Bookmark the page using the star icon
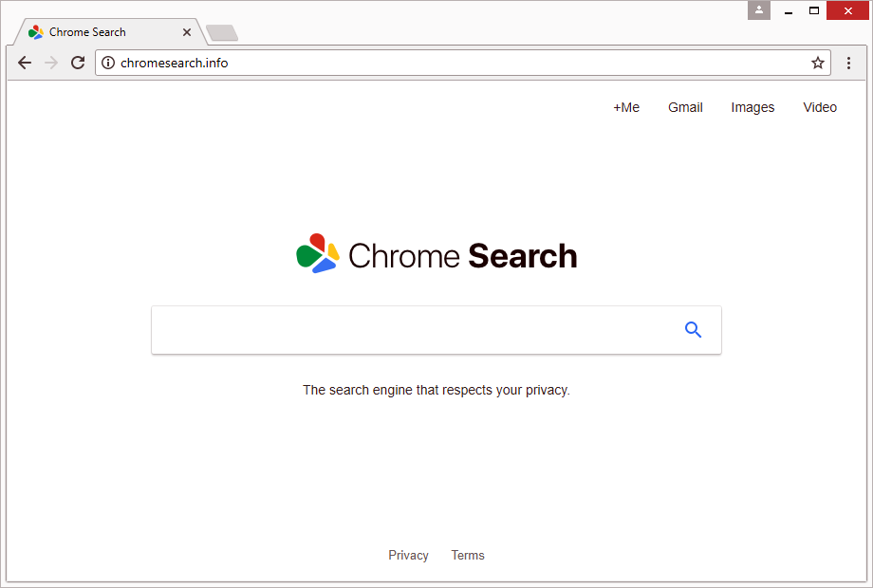This screenshot has height=588, width=873. coord(818,63)
